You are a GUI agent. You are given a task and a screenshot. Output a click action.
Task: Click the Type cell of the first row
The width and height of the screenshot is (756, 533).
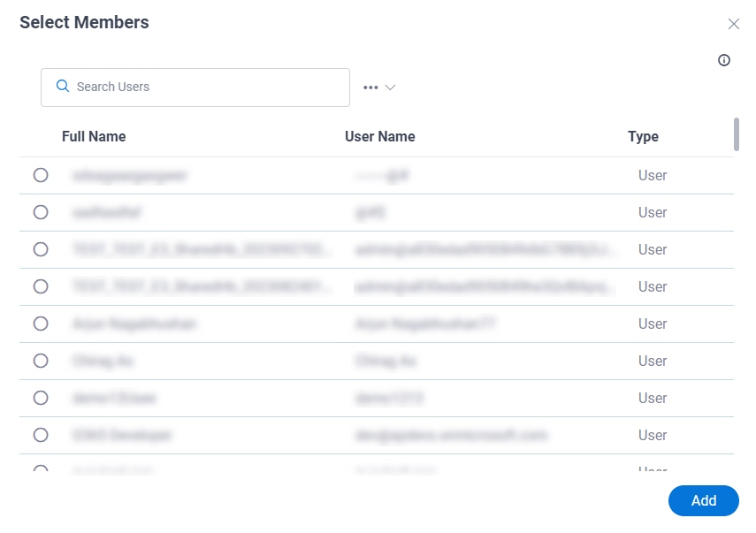(653, 175)
